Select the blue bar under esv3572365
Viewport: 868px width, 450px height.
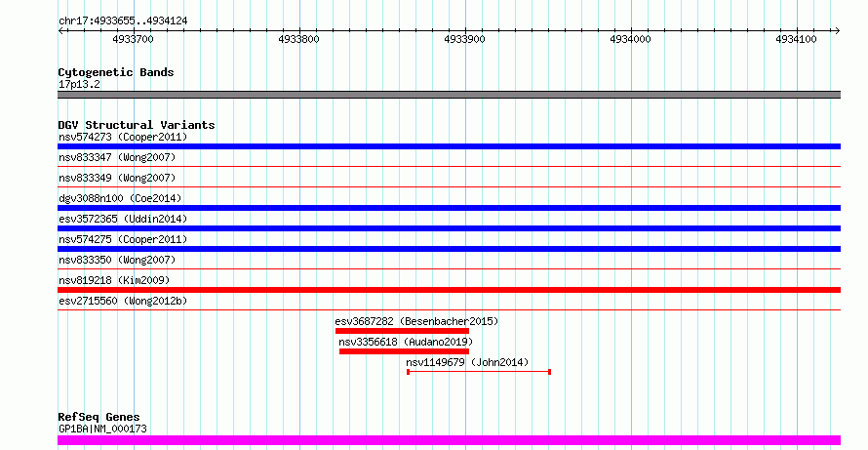point(449,228)
